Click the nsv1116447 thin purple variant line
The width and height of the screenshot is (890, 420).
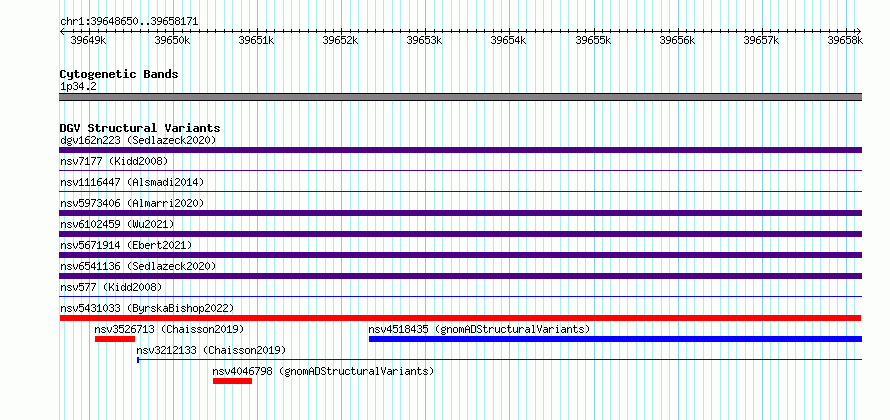point(460,192)
